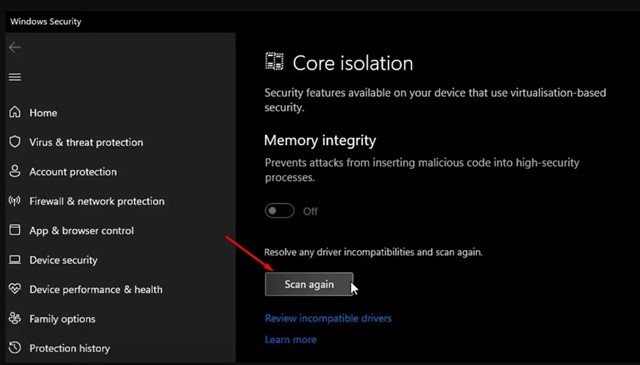This screenshot has width=640, height=365.
Task: Open the Learn more link
Action: pyautogui.click(x=291, y=340)
